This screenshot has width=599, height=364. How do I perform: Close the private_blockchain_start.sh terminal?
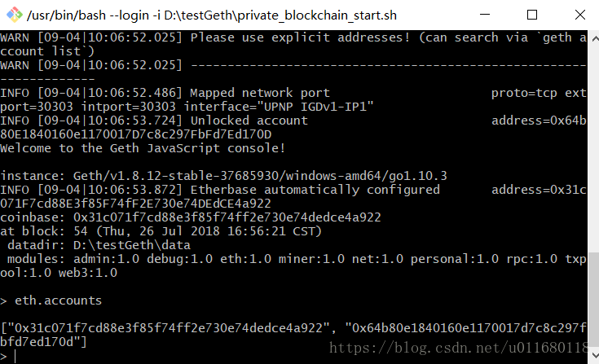579,15
